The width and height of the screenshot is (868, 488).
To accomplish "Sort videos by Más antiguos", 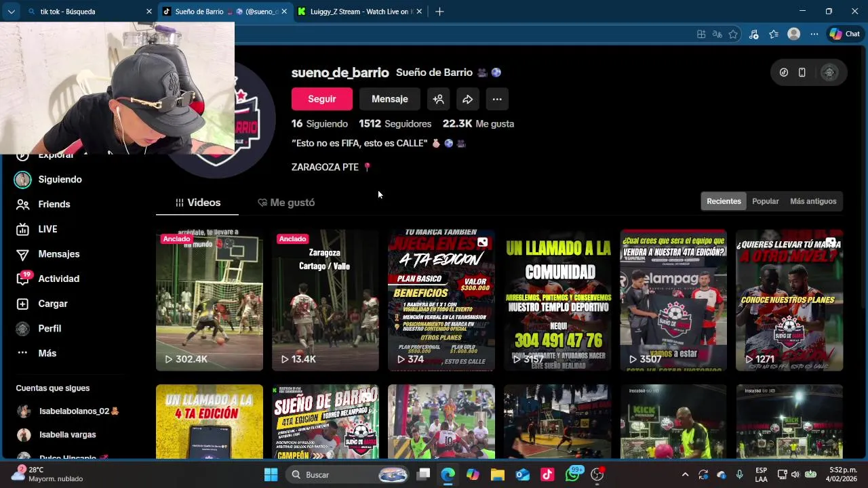I will (x=813, y=201).
